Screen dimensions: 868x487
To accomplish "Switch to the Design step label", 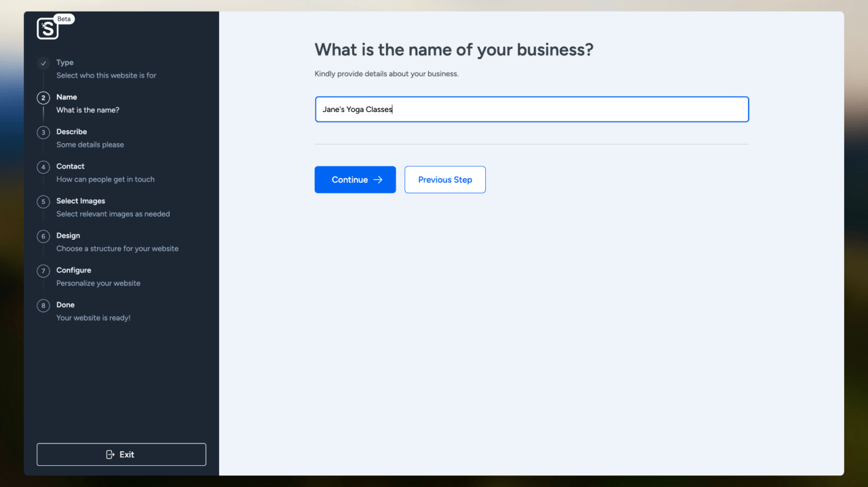I will 68,236.
